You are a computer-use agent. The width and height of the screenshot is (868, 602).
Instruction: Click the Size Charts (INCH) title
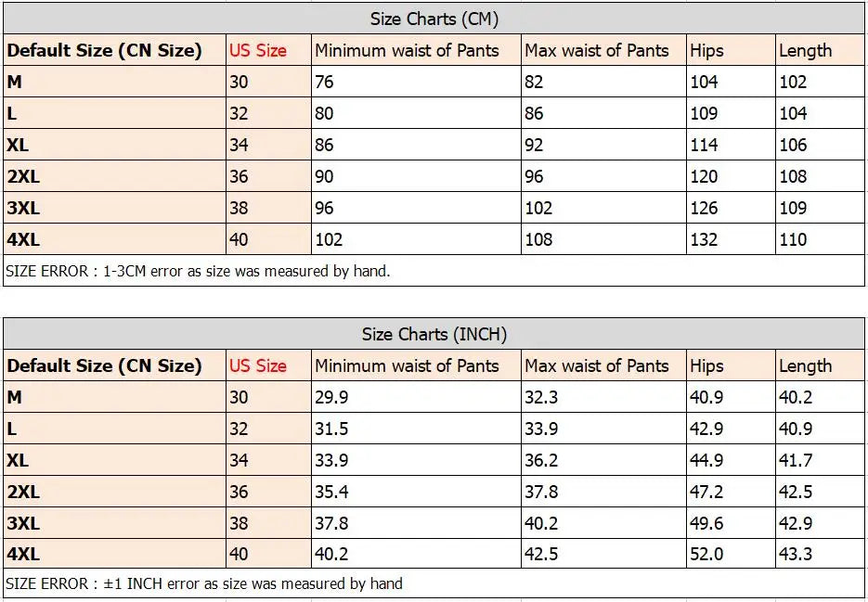tap(434, 334)
